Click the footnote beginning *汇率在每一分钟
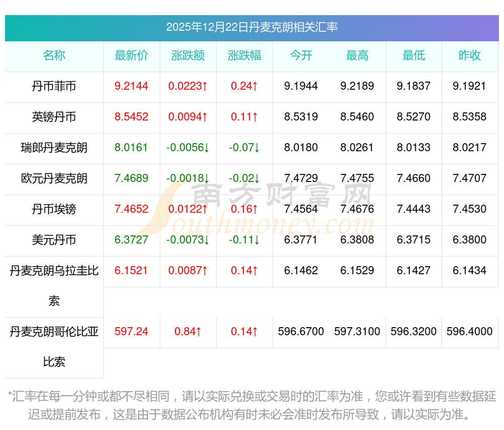Screen dimensions: 504x430 (x=251, y=405)
